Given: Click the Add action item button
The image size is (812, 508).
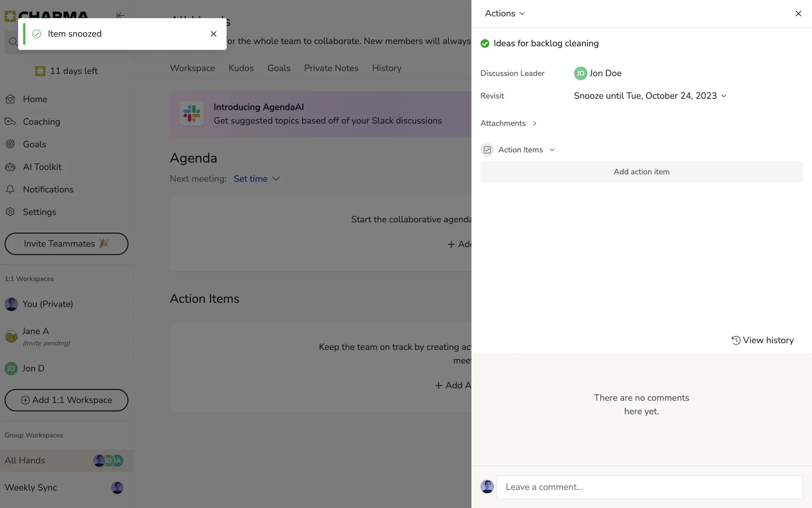Looking at the screenshot, I should click(x=641, y=172).
